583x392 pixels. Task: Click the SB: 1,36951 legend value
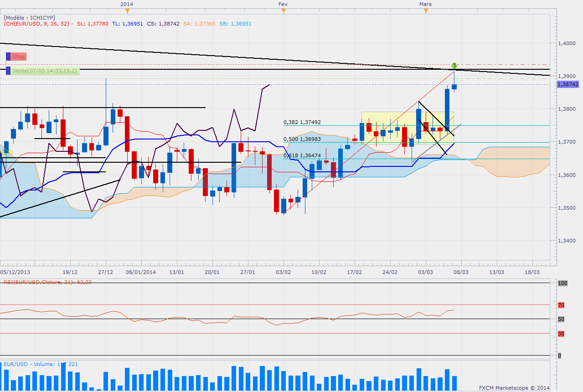point(235,24)
